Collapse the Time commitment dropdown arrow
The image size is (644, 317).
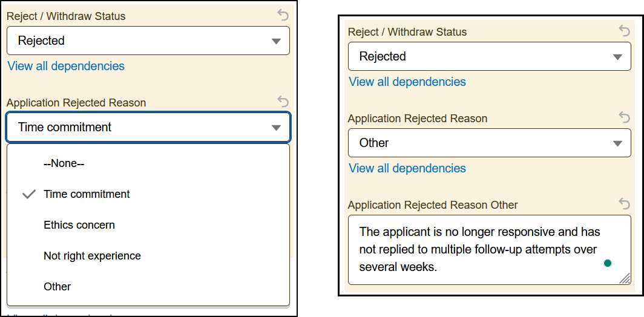coord(277,128)
